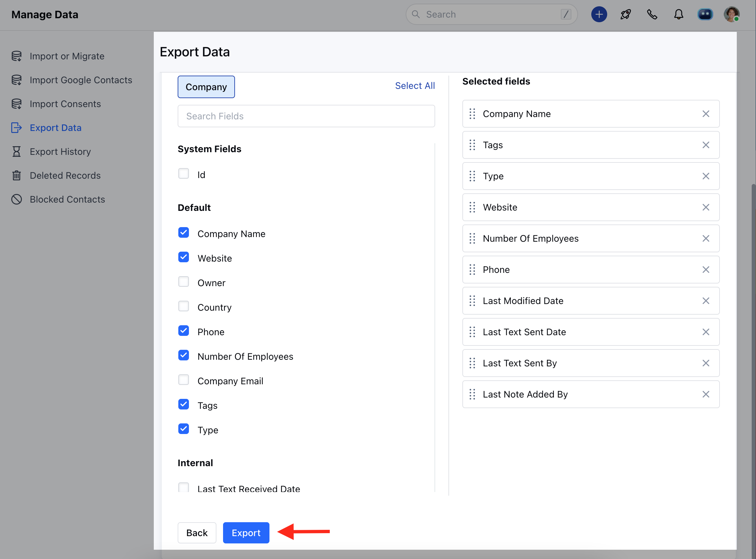Enable the Owner checkbox
Image resolution: width=756 pixels, height=559 pixels.
[184, 282]
